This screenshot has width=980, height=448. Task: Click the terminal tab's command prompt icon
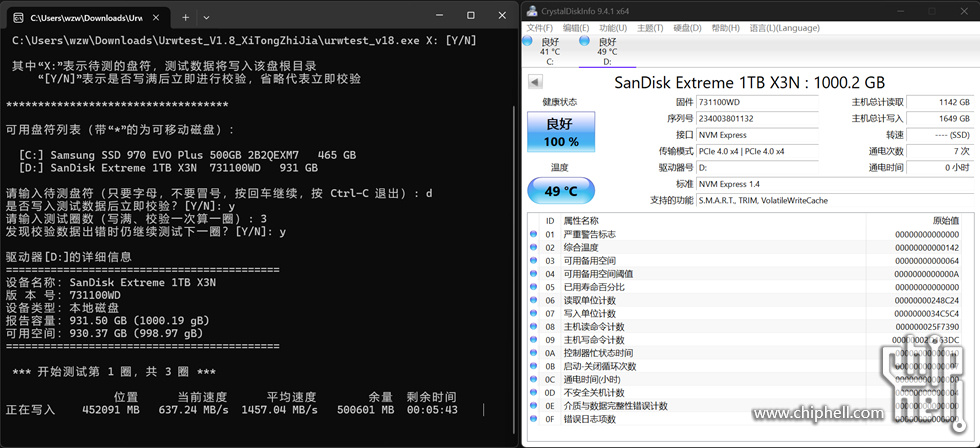coord(19,17)
